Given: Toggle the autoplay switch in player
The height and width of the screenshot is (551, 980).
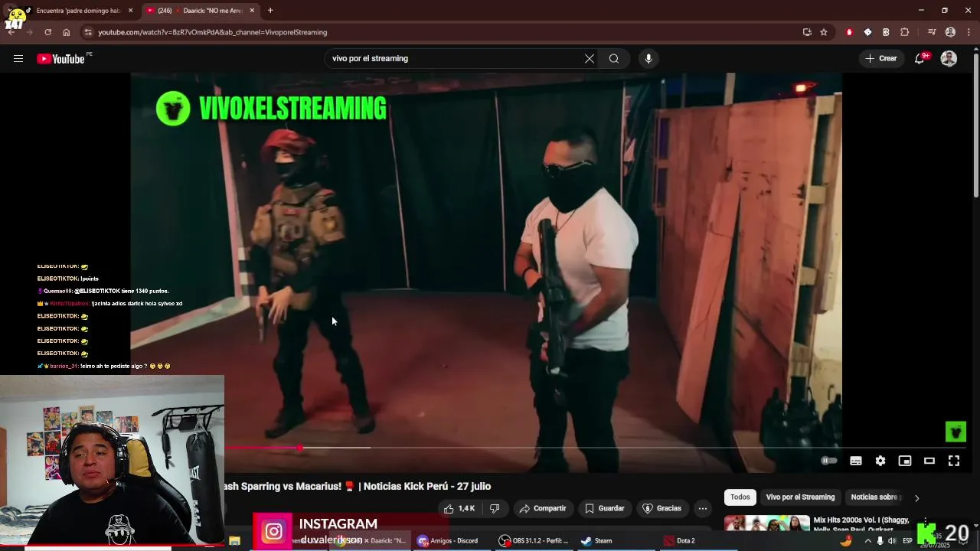Looking at the screenshot, I should (x=829, y=461).
